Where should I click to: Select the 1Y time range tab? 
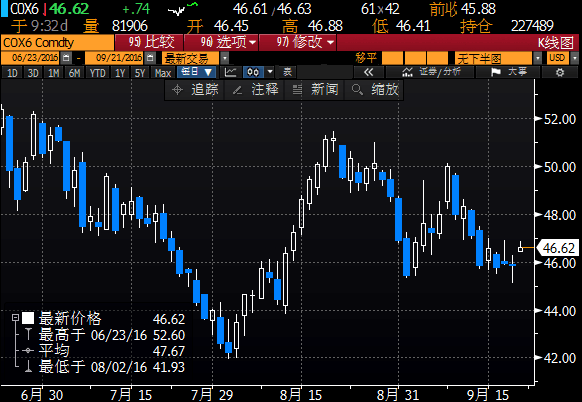click(120, 73)
